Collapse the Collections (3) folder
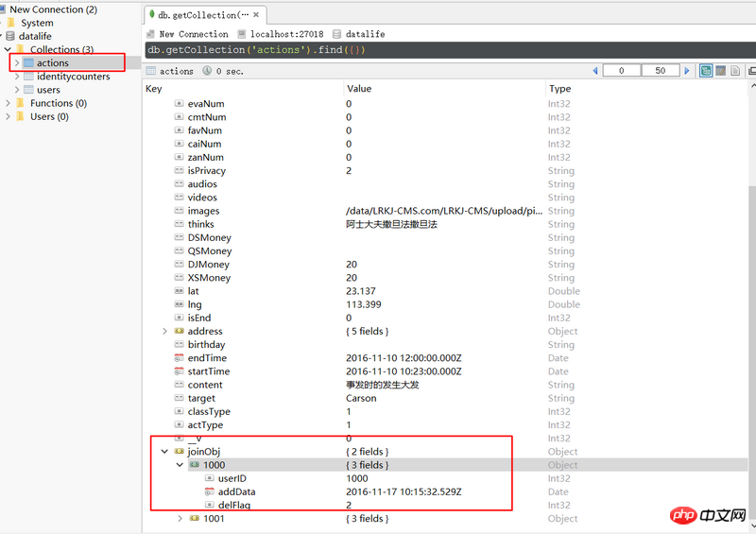Viewport: 756px width, 534px height. (9, 49)
